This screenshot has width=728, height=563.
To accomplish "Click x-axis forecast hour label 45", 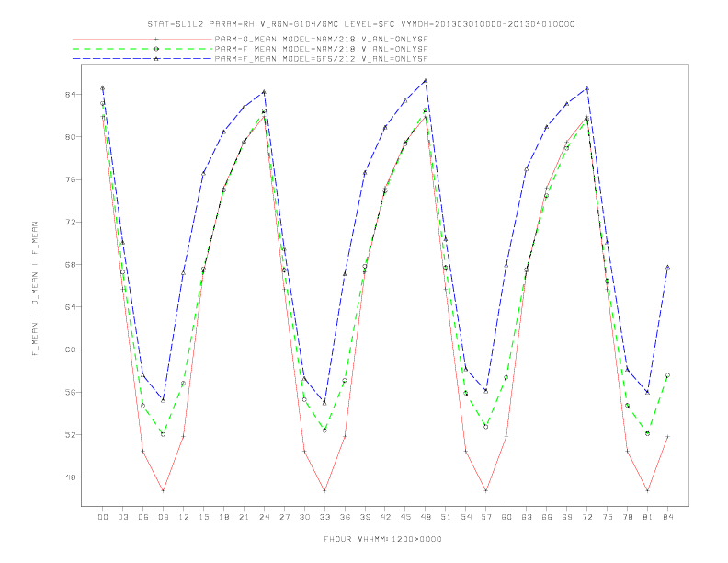I will click(x=405, y=517).
